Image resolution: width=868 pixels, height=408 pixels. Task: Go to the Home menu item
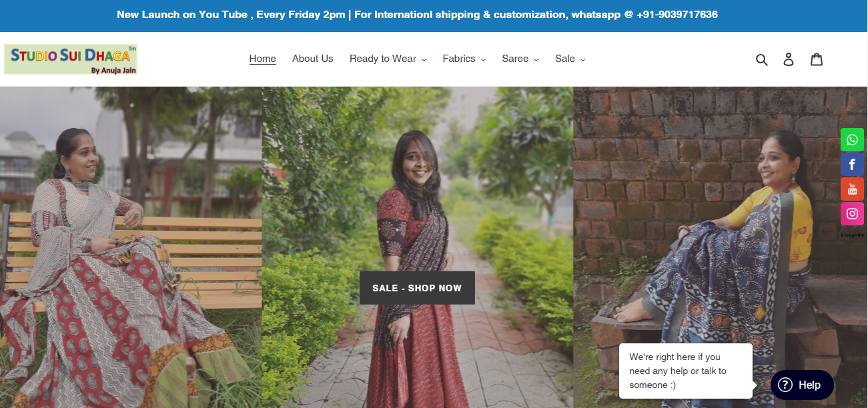262,59
